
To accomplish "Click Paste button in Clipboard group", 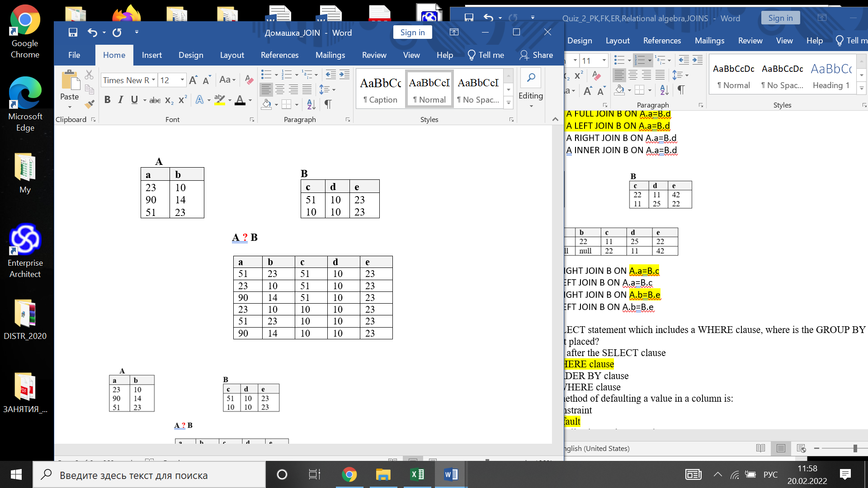I will pos(70,85).
